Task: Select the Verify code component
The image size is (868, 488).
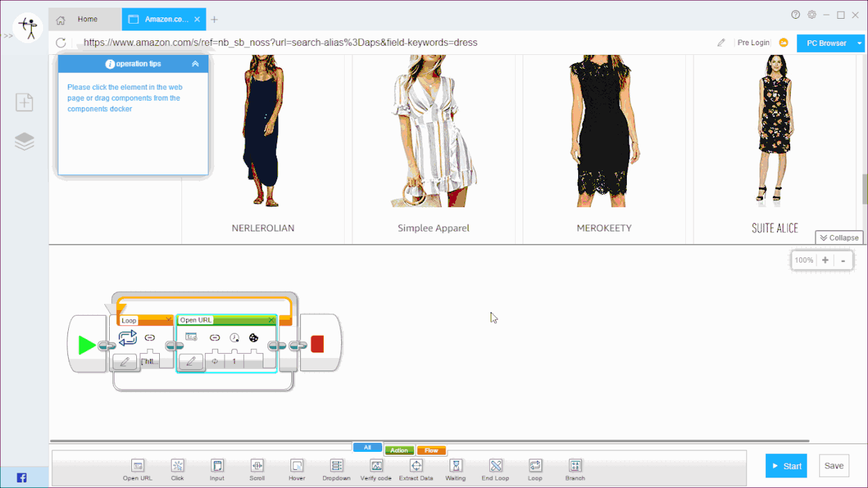Action: [376, 469]
